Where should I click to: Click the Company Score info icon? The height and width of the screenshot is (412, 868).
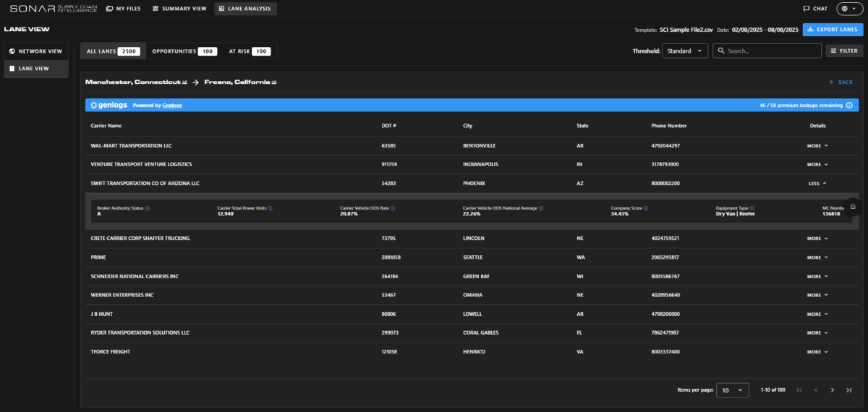pos(646,208)
